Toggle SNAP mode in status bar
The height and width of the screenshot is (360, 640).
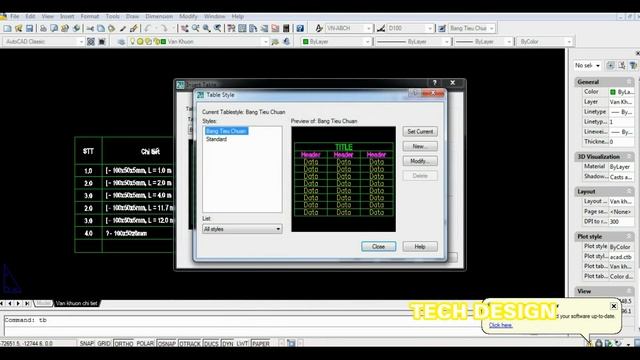[x=87, y=344]
